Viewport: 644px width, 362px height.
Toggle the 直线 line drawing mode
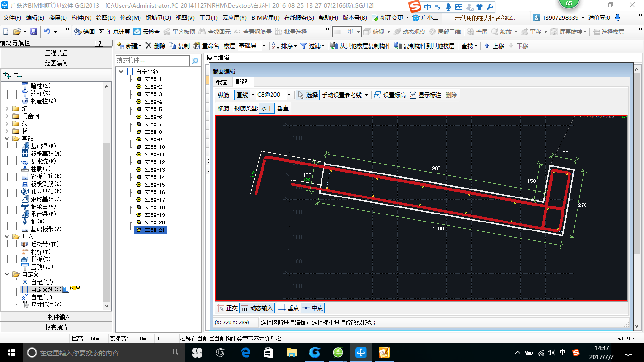coord(242,95)
